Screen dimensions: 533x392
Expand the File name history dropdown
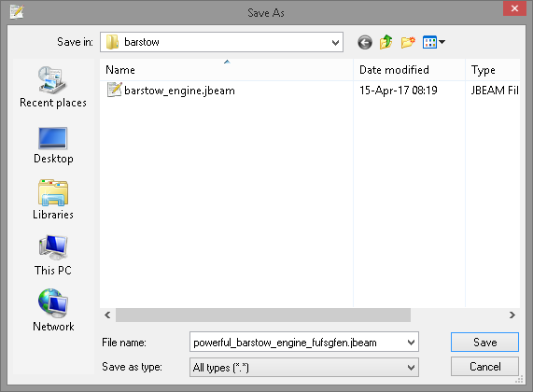coord(411,342)
